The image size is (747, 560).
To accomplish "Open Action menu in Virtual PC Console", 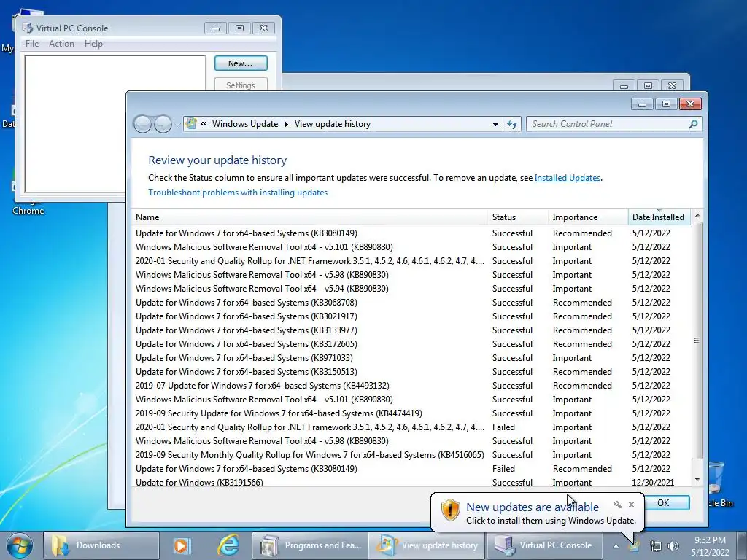I will pyautogui.click(x=61, y=43).
